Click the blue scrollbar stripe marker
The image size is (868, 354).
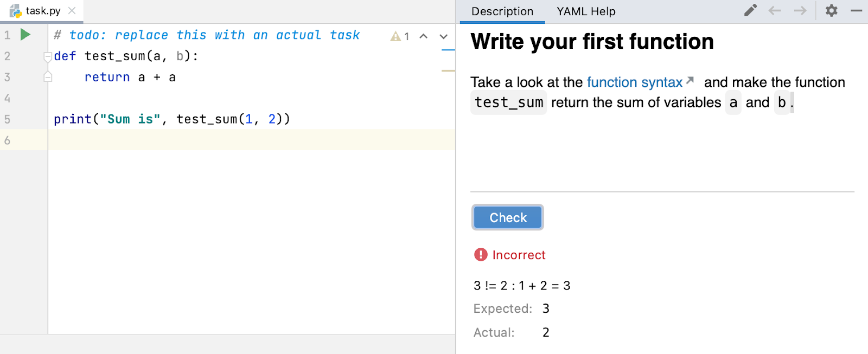[448, 50]
